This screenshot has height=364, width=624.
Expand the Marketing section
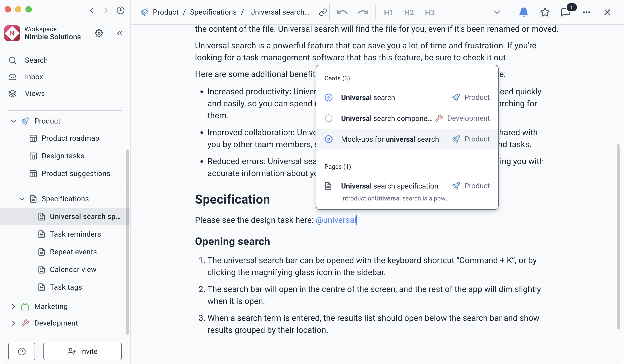click(13, 306)
